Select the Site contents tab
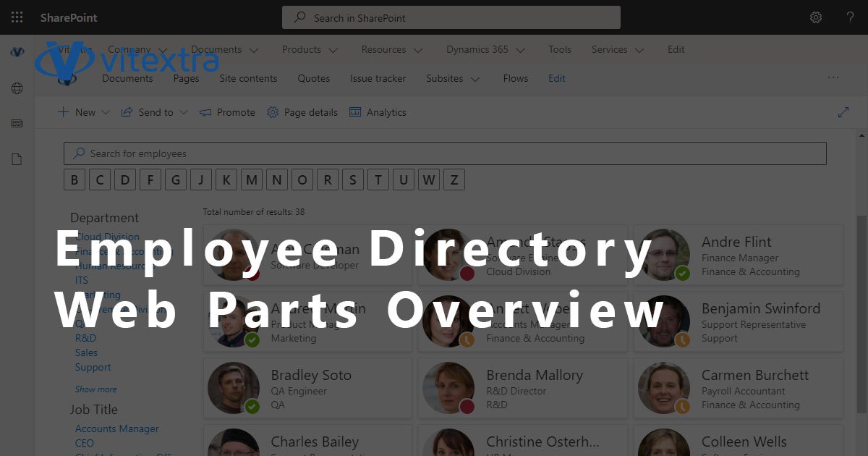The width and height of the screenshot is (868, 456). click(248, 78)
